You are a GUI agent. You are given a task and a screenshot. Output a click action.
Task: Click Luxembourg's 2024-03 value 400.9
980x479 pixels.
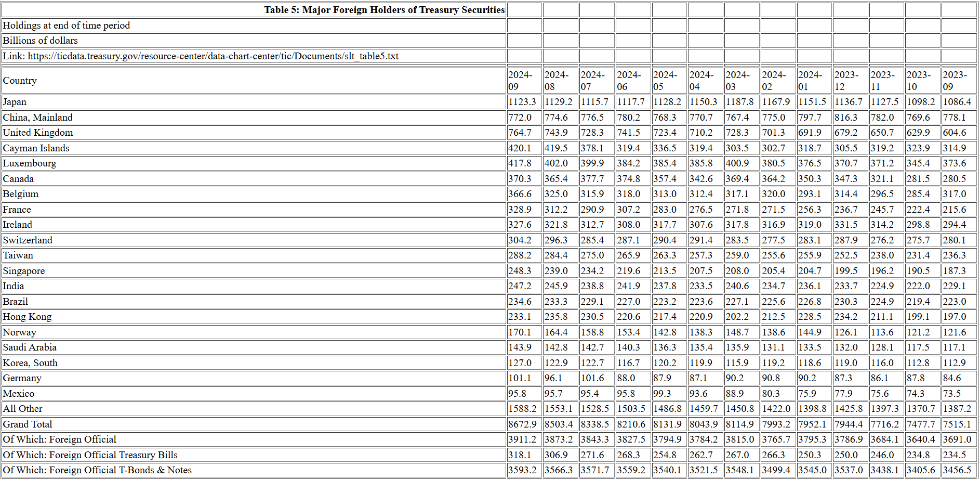click(737, 163)
